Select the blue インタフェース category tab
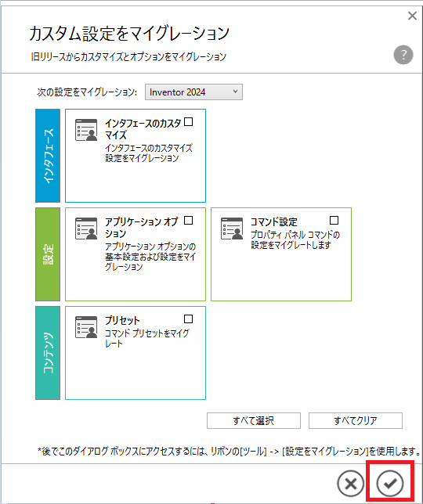The image size is (423, 504). (x=48, y=156)
